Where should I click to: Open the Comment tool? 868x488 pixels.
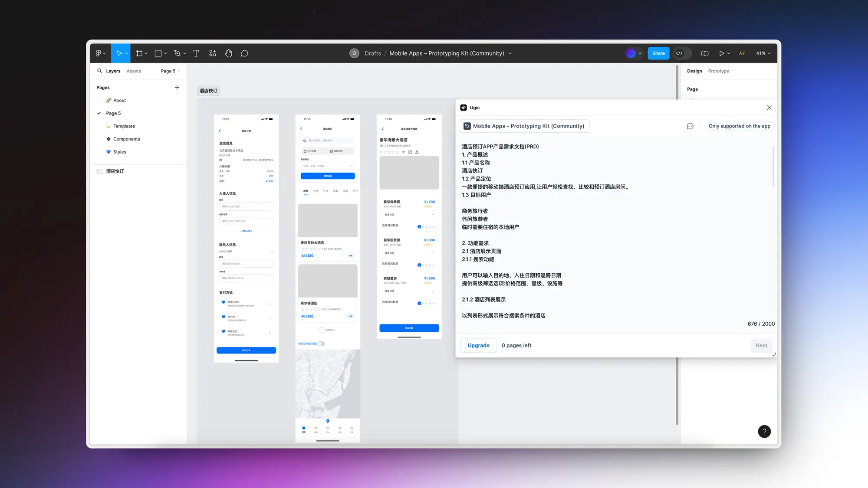[x=244, y=53]
